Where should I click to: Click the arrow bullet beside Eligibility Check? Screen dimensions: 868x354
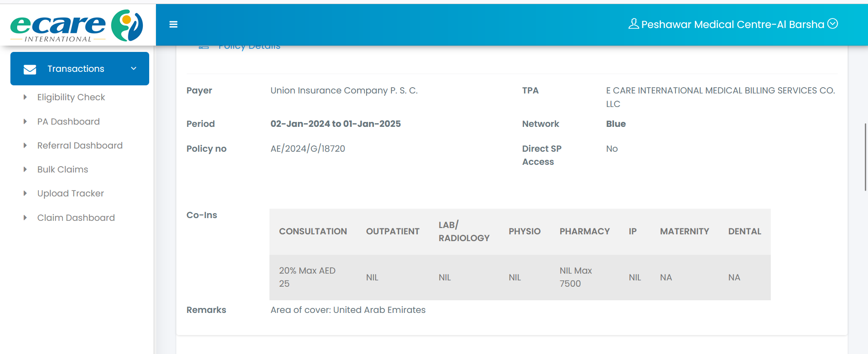(x=25, y=97)
